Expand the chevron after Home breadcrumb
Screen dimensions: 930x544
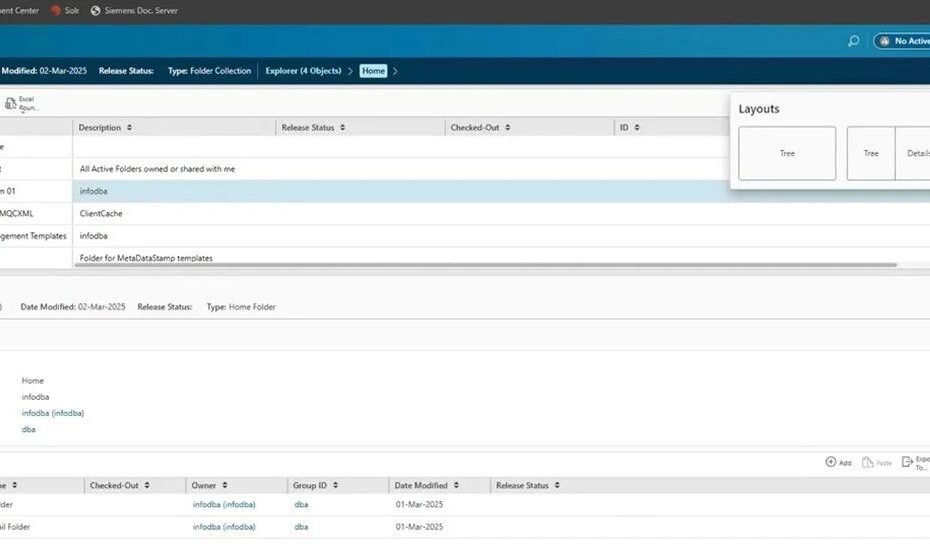[395, 71]
